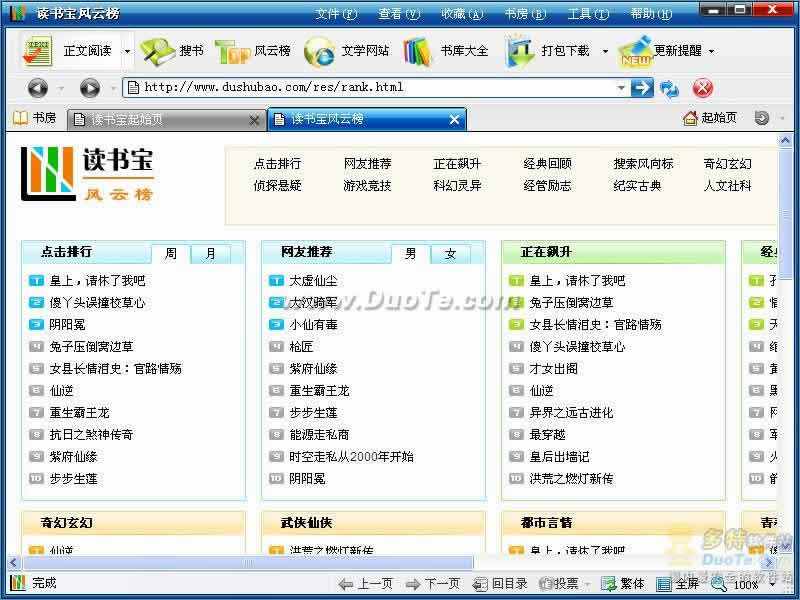The image size is (800, 600).
Task: Close the 读书宝起始页 tab
Action: pos(254,120)
